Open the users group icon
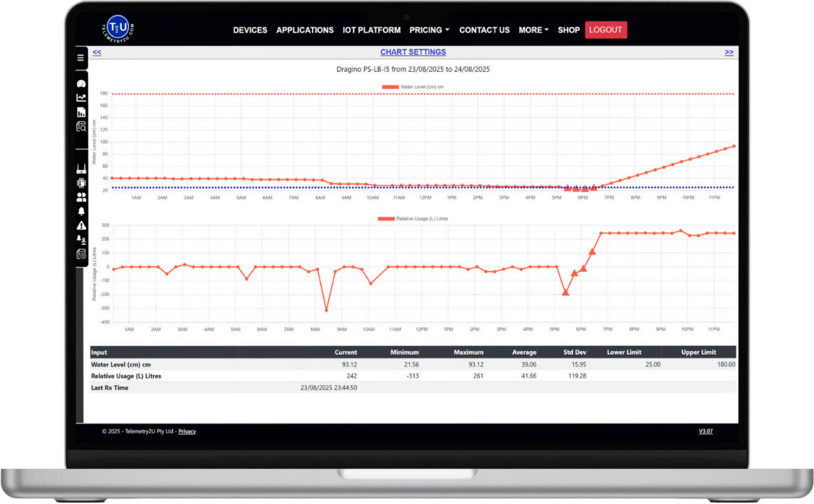 [81, 197]
